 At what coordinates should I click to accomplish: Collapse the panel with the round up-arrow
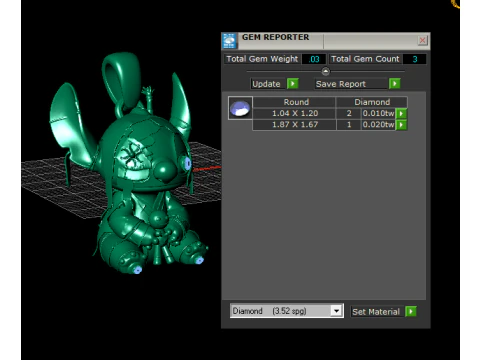(x=326, y=71)
